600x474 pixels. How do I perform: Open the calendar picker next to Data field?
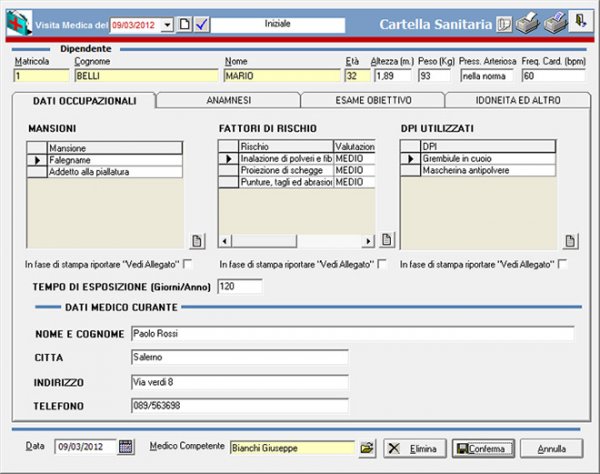tap(126, 447)
